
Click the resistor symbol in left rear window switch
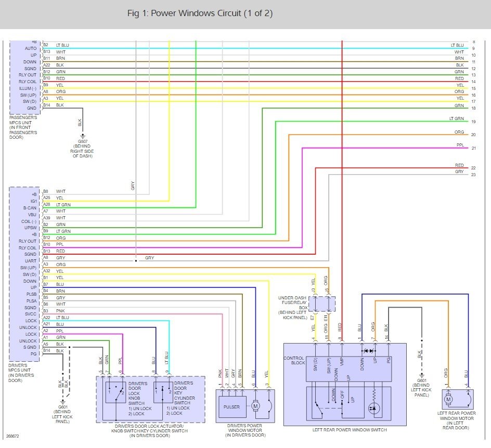(374, 394)
